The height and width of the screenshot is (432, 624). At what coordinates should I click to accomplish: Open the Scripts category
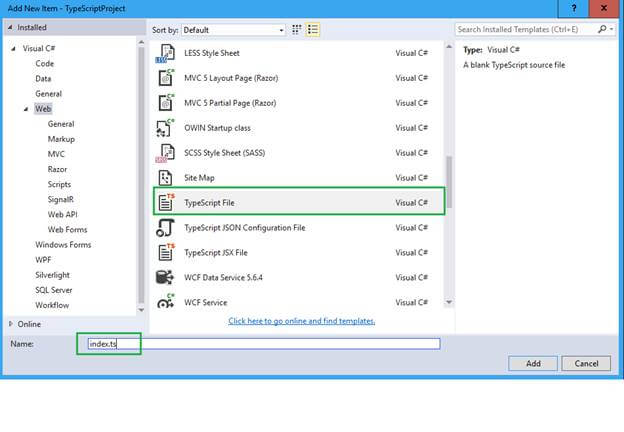pyautogui.click(x=59, y=185)
